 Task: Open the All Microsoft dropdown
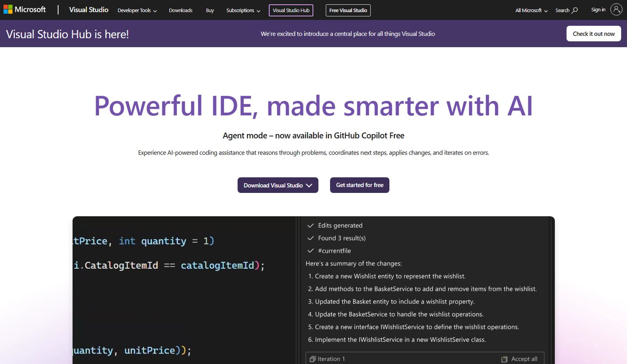[531, 10]
